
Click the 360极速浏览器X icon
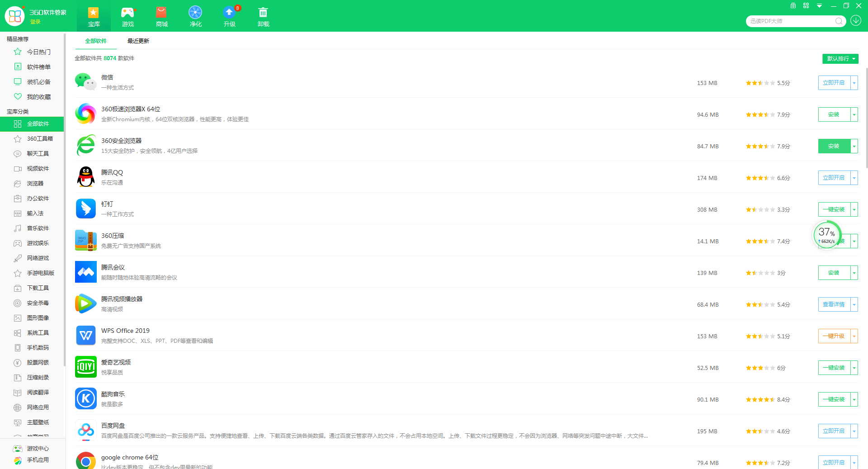85,114
